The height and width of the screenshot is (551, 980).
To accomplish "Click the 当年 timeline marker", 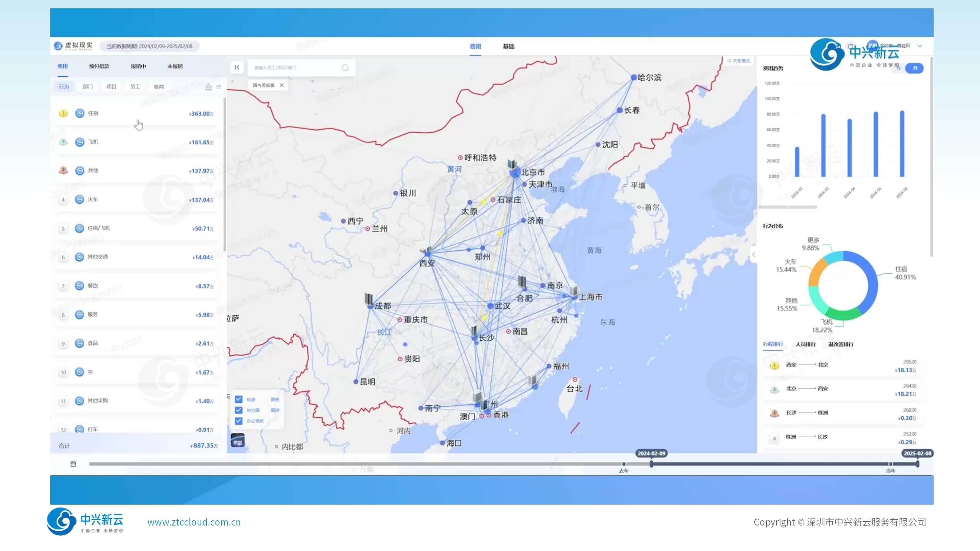I will (890, 464).
